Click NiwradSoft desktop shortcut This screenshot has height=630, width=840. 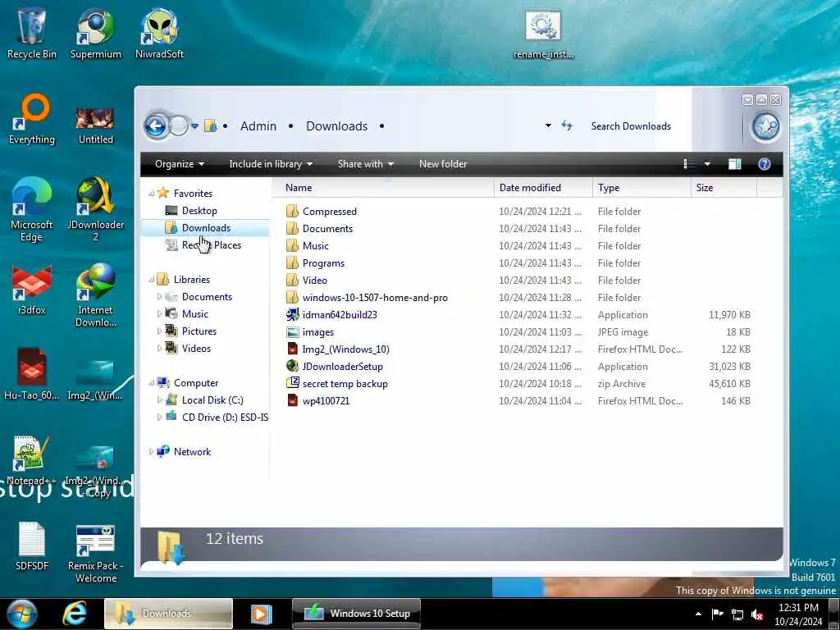[x=159, y=34]
